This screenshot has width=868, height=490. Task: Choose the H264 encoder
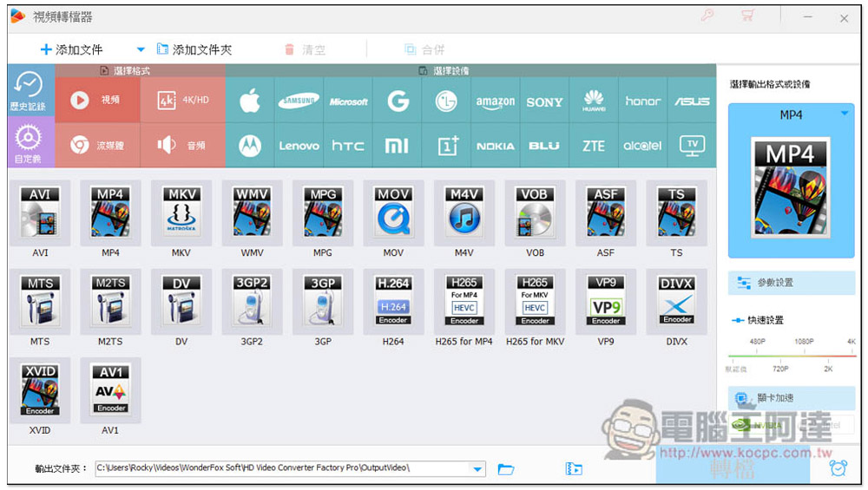click(393, 302)
